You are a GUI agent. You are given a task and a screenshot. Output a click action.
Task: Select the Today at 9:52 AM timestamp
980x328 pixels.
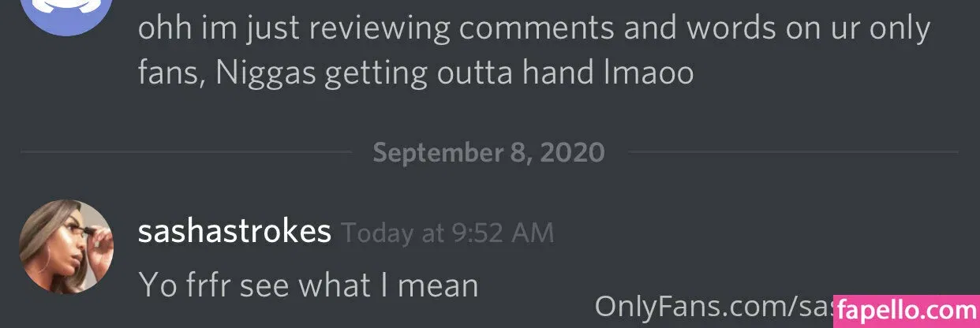click(x=447, y=233)
